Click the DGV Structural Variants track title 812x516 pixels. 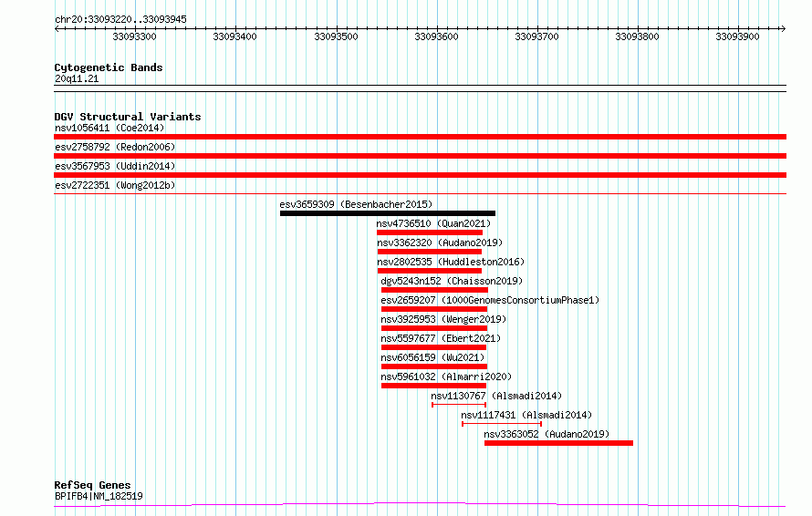click(x=128, y=117)
